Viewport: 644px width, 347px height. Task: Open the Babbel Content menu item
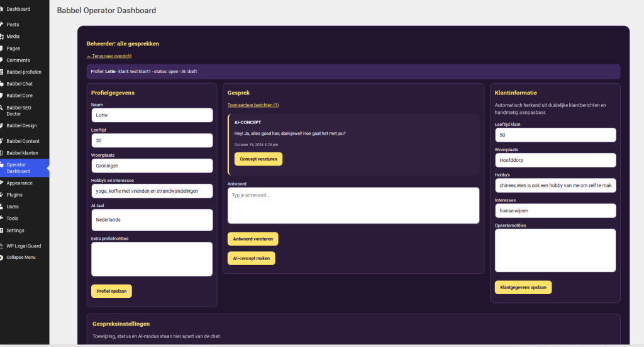click(25, 141)
